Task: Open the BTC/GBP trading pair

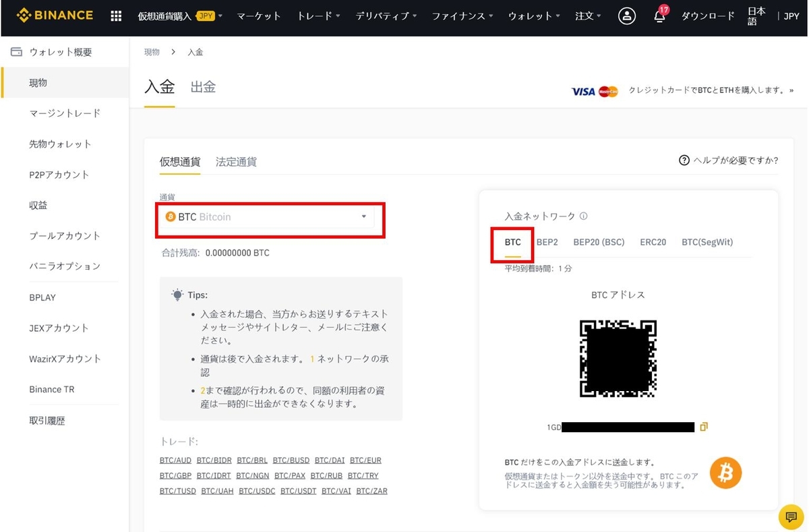Action: coord(175,476)
